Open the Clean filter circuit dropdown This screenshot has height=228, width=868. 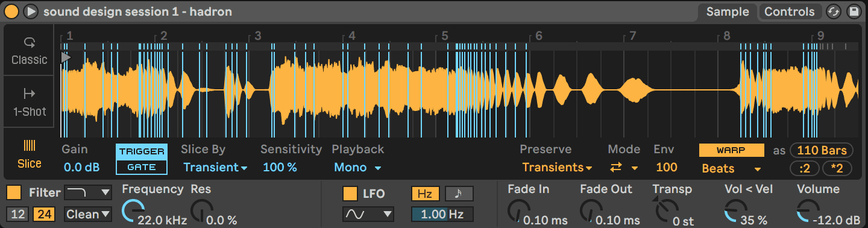coord(88,214)
